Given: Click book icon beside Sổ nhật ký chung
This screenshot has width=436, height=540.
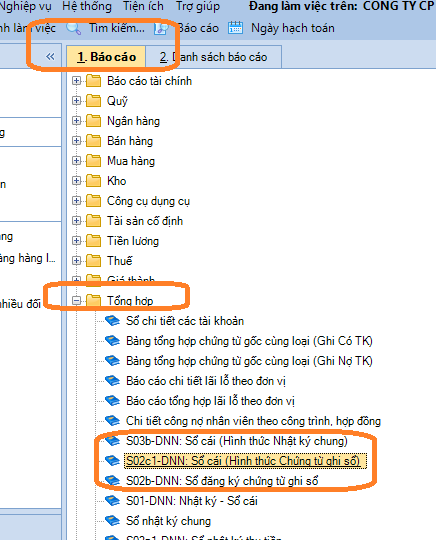Looking at the screenshot, I should point(112,520).
